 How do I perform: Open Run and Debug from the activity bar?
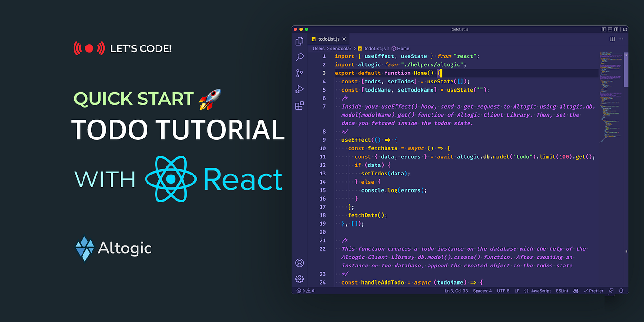pos(299,89)
